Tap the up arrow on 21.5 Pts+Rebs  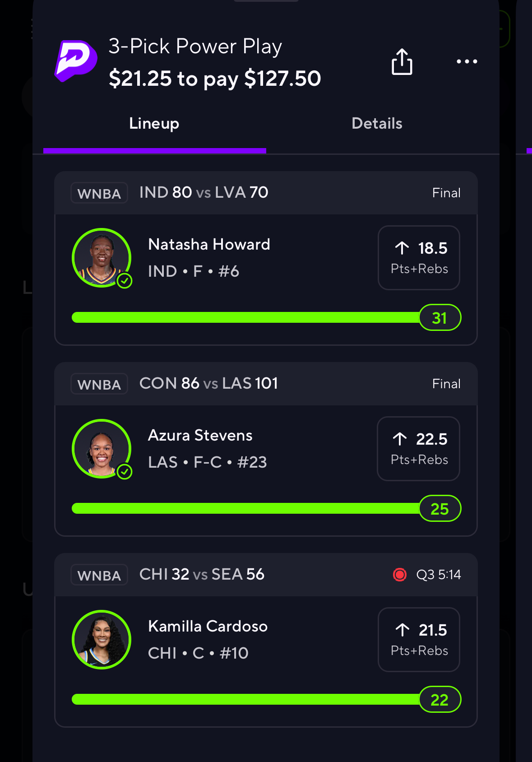point(402,630)
